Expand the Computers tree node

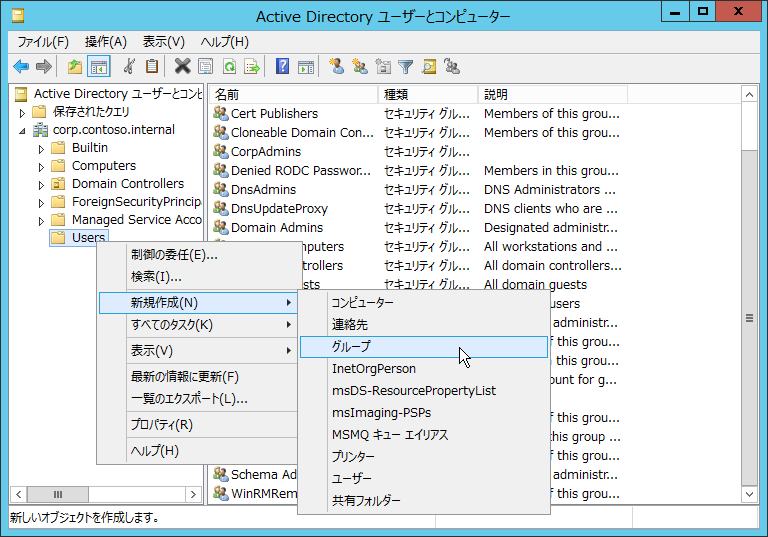tap(41, 167)
